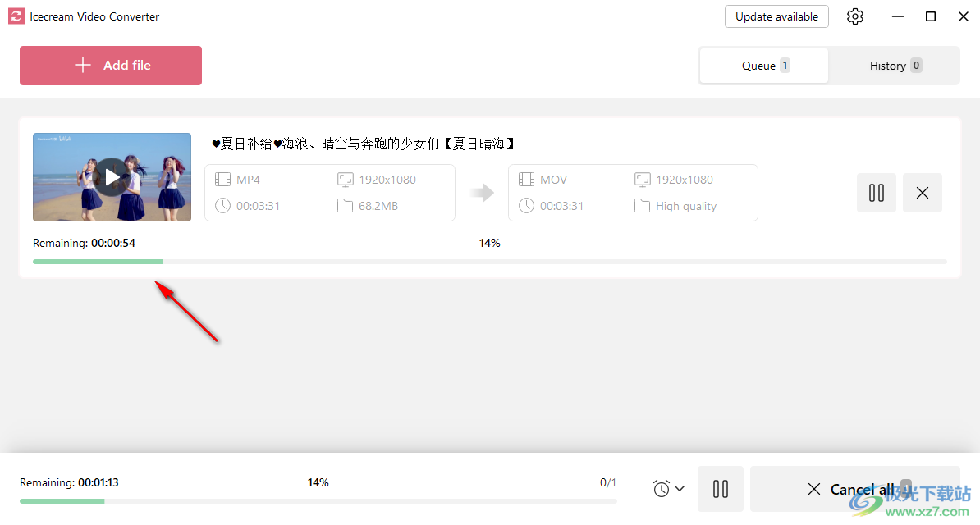980x525 pixels.
Task: Click the High quality output setting
Action: pyautogui.click(x=685, y=206)
